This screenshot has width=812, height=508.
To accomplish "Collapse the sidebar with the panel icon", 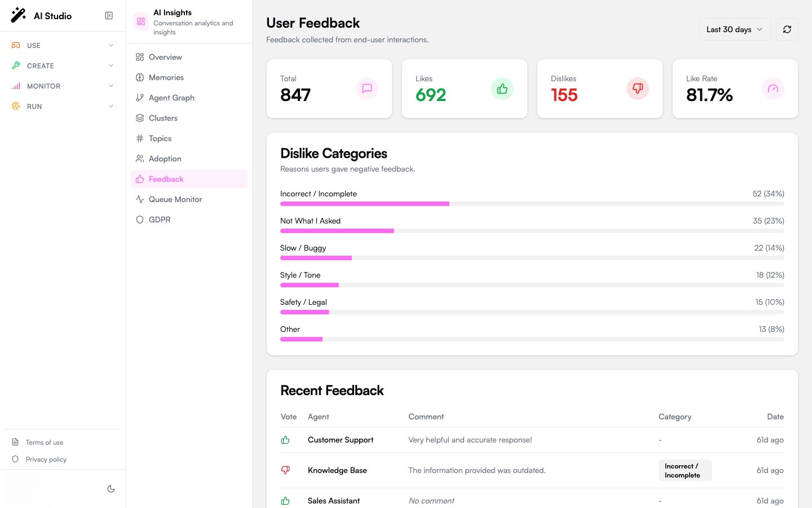I will tap(109, 16).
